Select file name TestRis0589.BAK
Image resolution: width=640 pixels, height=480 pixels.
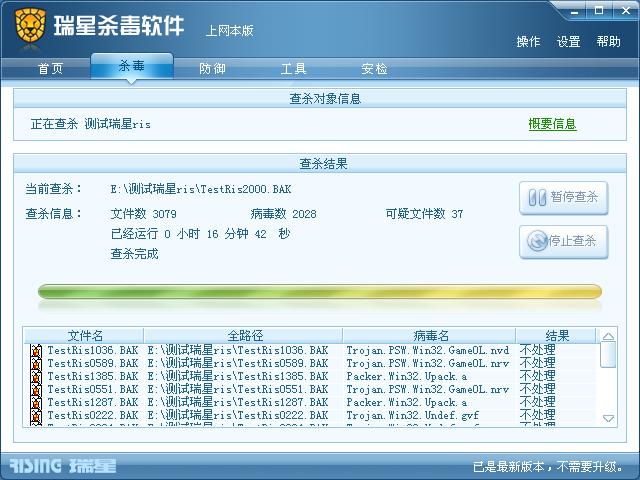(93, 364)
